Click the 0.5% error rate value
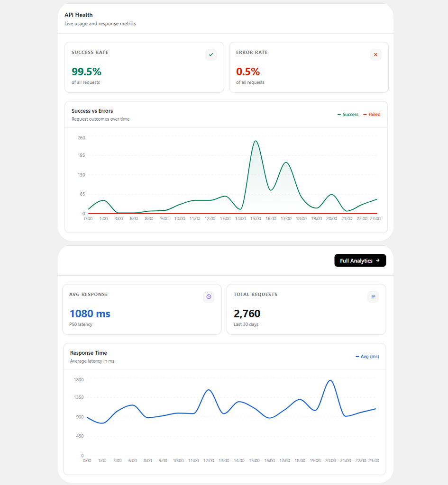The image size is (448, 485). pos(247,72)
